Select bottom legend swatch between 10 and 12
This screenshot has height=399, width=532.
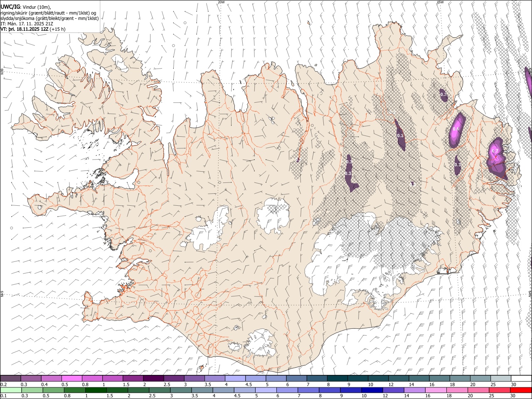tap(372, 390)
